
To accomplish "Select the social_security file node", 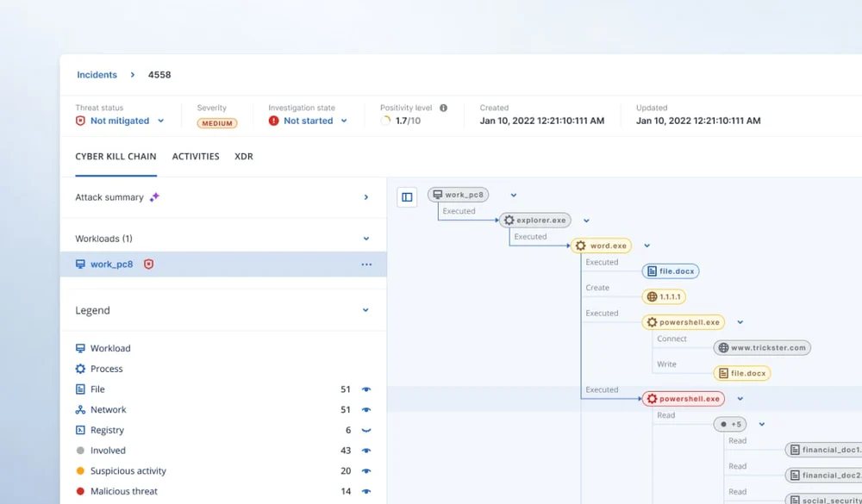I will [823, 501].
